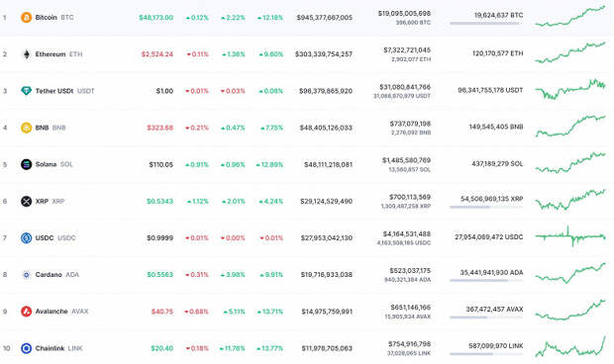Click the red Avalanche logo icon

[x=26, y=312]
